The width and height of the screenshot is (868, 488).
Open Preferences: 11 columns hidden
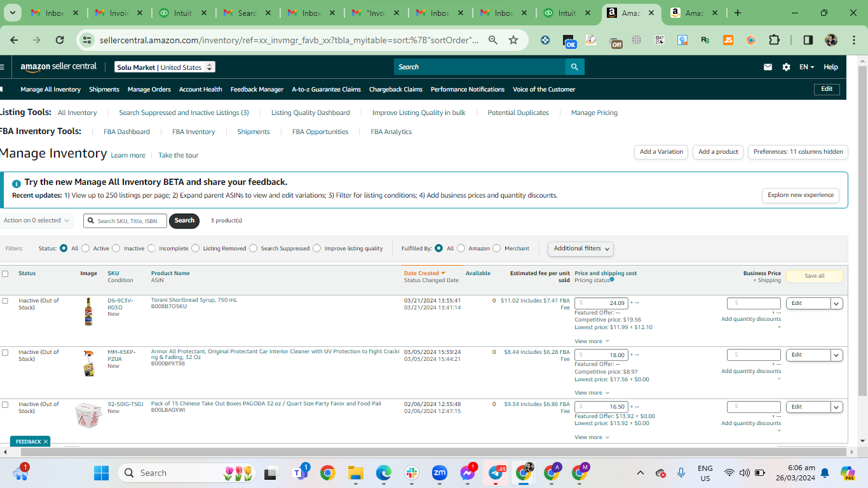(798, 152)
